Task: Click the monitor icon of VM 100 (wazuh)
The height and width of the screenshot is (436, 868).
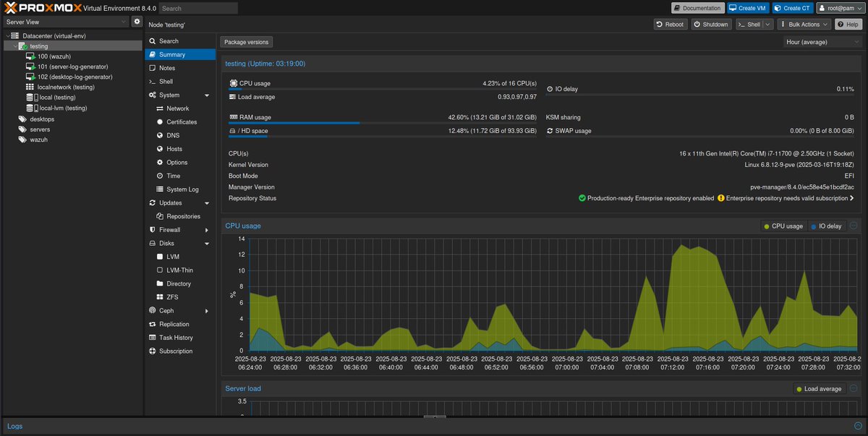Action: [31, 56]
